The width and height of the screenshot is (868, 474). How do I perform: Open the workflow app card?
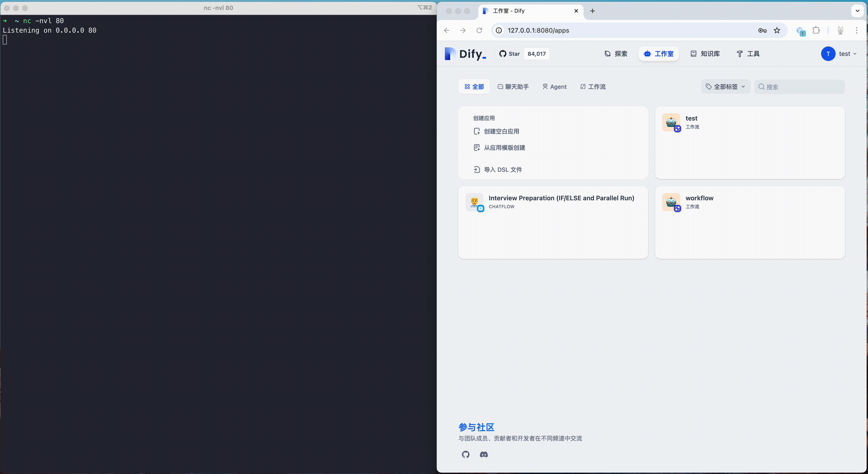point(749,222)
